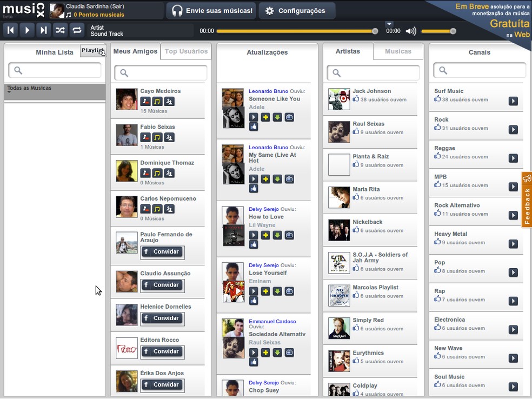Focus the Canais search field

[480, 70]
